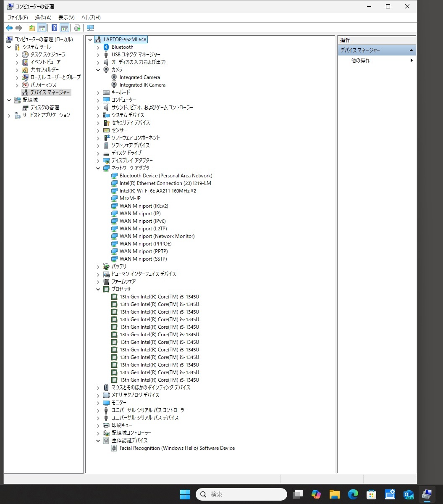
Task: Select the M12M-JP network adapter
Action: [x=130, y=198]
